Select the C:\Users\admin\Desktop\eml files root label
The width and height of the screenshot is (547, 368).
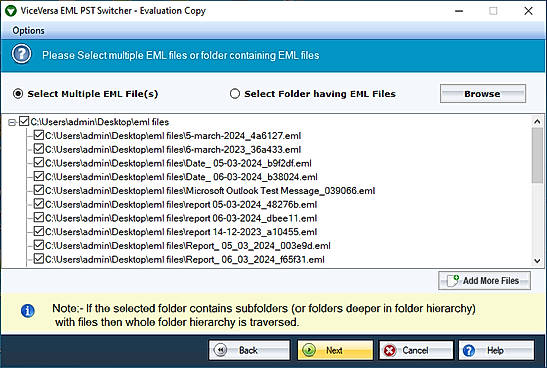pyautogui.click(x=100, y=122)
